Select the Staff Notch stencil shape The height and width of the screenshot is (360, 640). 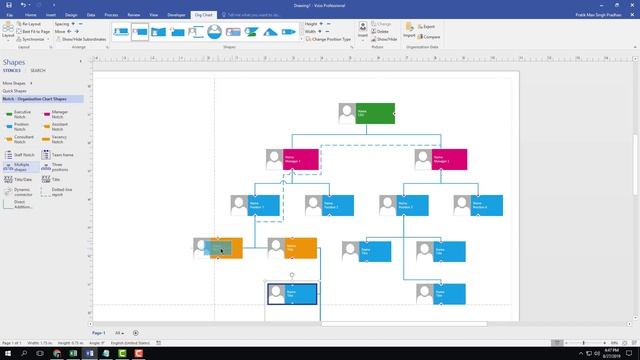coord(20,155)
